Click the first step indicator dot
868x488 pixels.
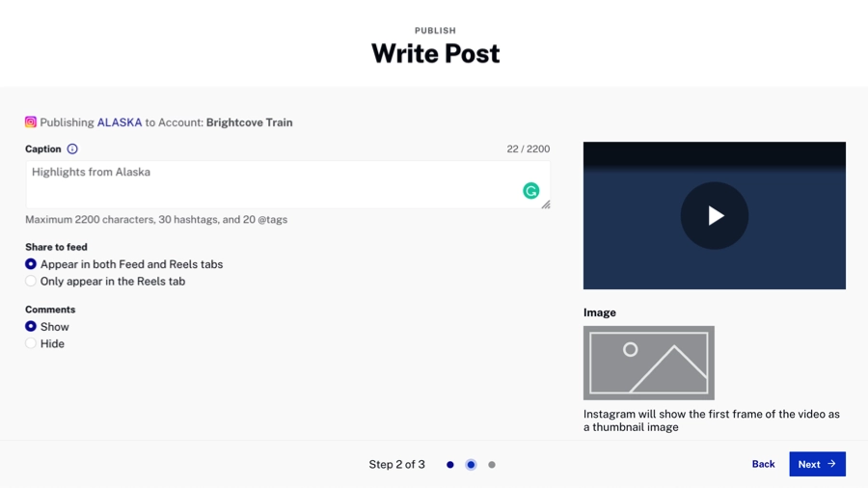click(x=450, y=465)
